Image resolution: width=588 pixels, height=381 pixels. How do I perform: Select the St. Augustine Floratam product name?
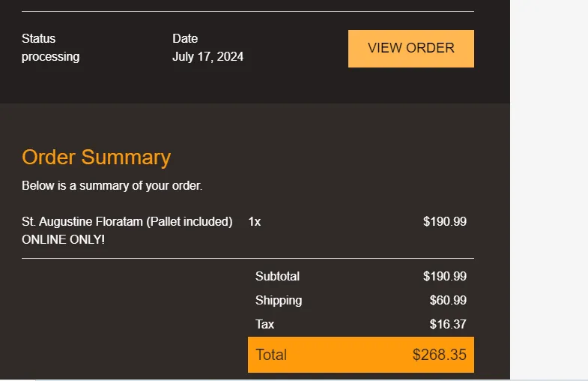click(x=127, y=222)
